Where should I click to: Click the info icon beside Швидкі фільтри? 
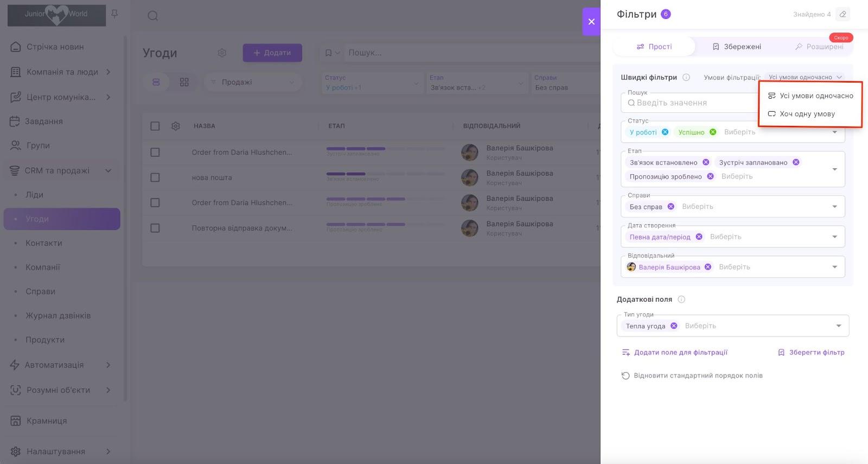click(x=686, y=77)
